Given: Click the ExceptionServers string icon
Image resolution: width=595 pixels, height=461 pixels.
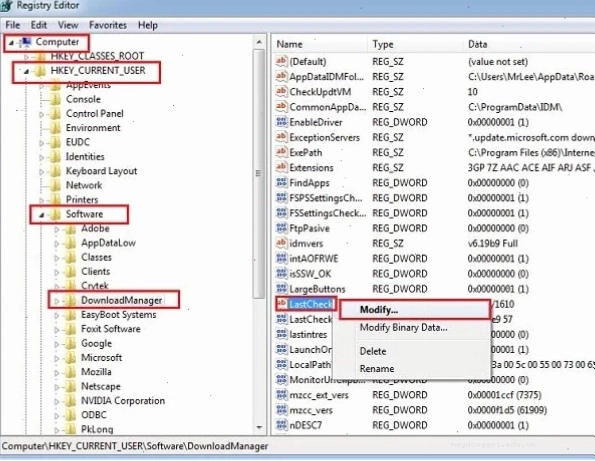Looking at the screenshot, I should point(281,137).
